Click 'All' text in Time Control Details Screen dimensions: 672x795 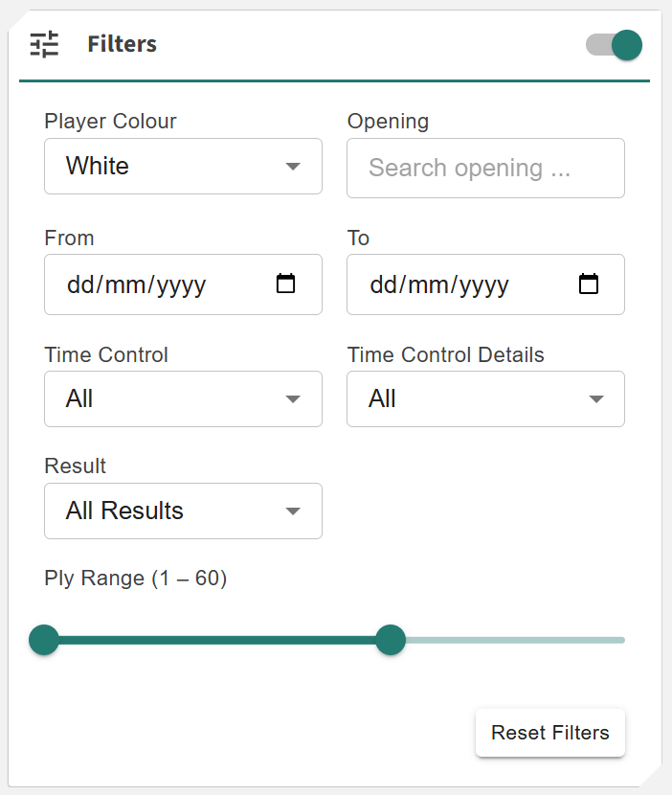coord(382,398)
